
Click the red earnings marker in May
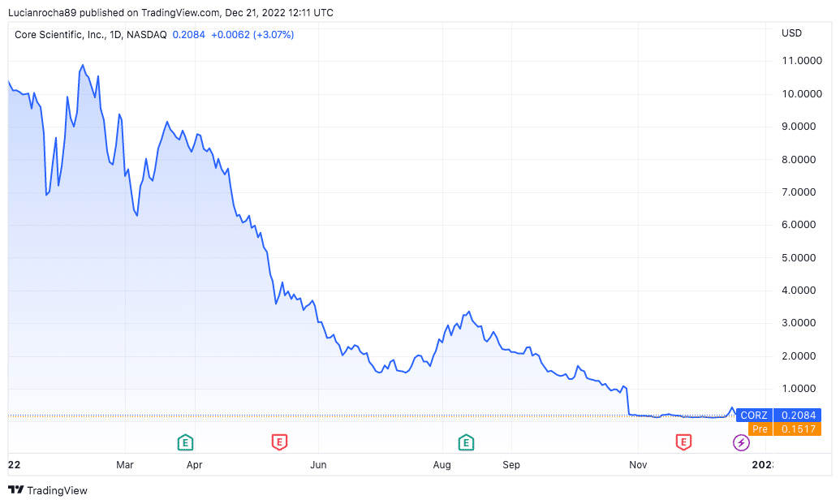(279, 442)
